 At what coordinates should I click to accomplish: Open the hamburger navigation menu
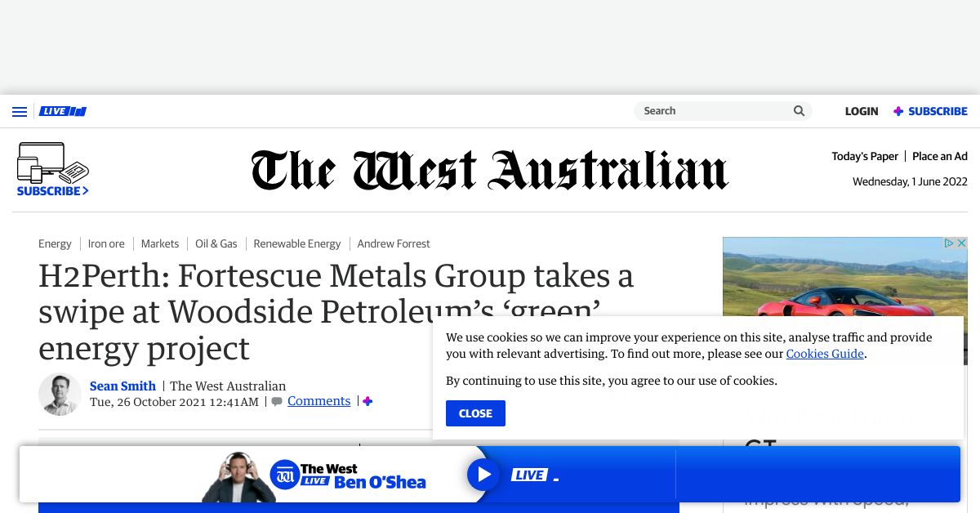(x=20, y=111)
